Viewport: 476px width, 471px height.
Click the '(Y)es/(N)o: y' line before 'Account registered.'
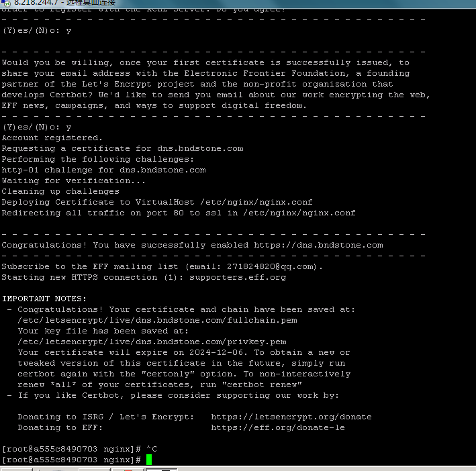pyautogui.click(x=36, y=127)
